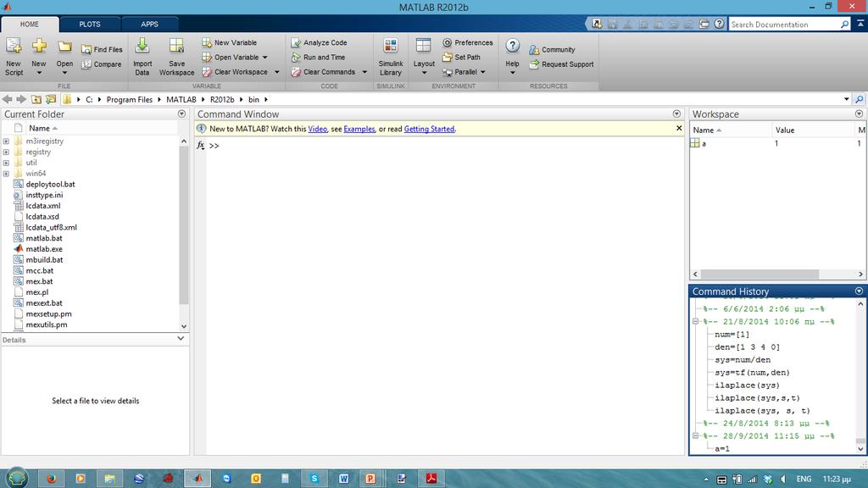Open Word from the taskbar

point(344,479)
